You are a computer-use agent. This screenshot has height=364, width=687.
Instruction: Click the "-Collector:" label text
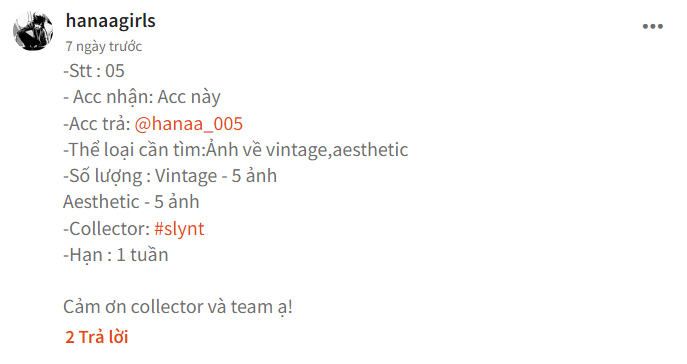click(107, 229)
